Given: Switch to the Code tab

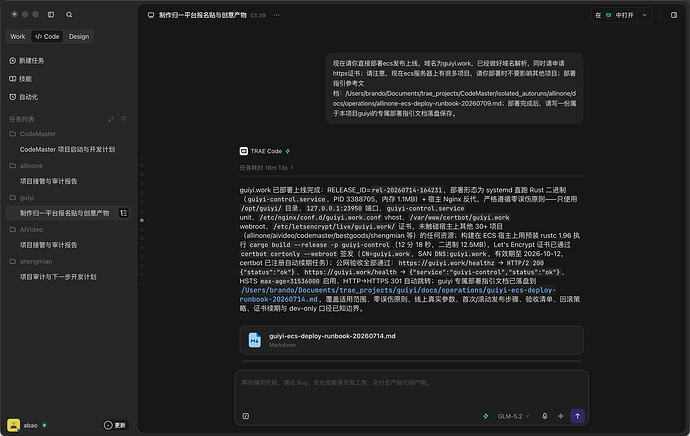Looking at the screenshot, I should (x=47, y=37).
